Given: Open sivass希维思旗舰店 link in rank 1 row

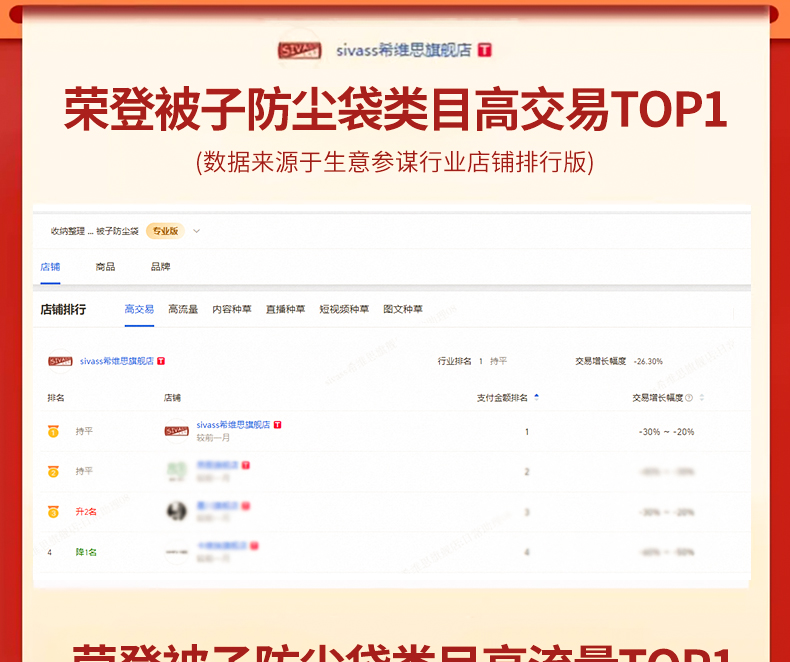Looking at the screenshot, I should [x=233, y=425].
